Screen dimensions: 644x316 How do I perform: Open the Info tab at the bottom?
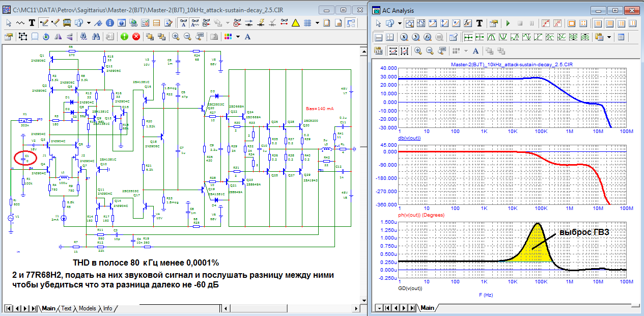(x=107, y=308)
